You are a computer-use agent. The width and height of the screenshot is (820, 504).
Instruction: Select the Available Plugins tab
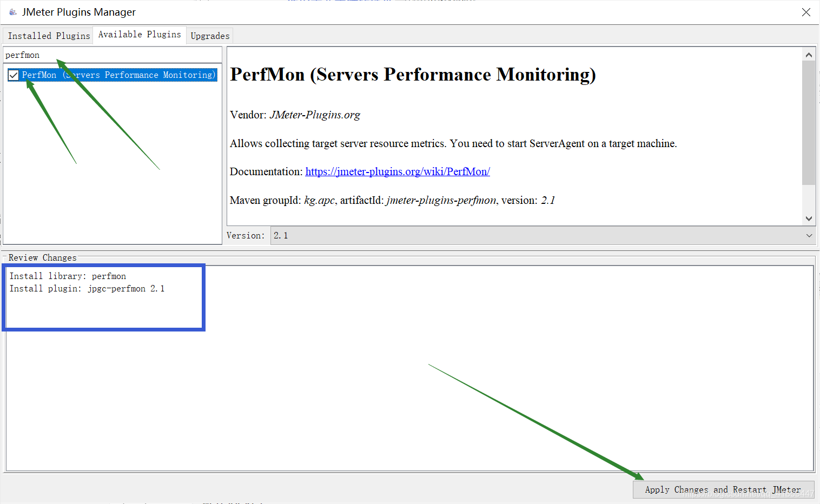(140, 35)
